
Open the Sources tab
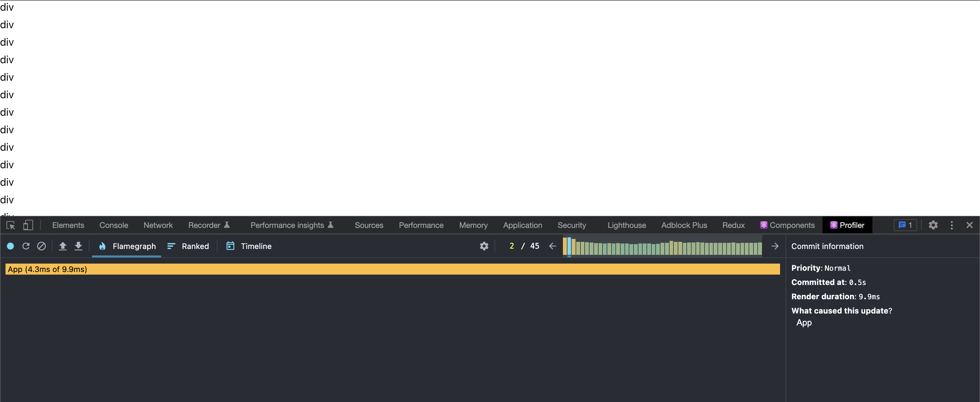369,225
